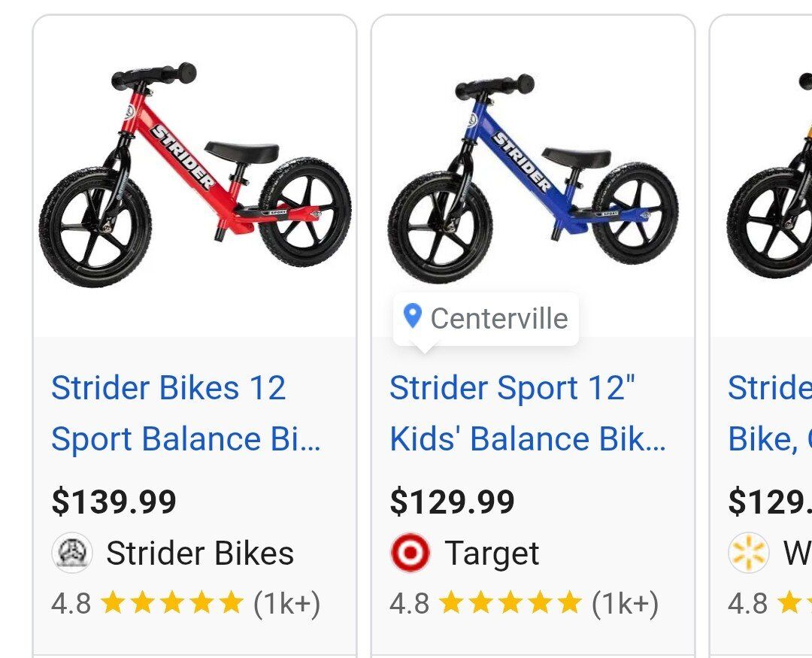Image resolution: width=812 pixels, height=658 pixels.
Task: Click the blue location pin icon
Action: [412, 316]
